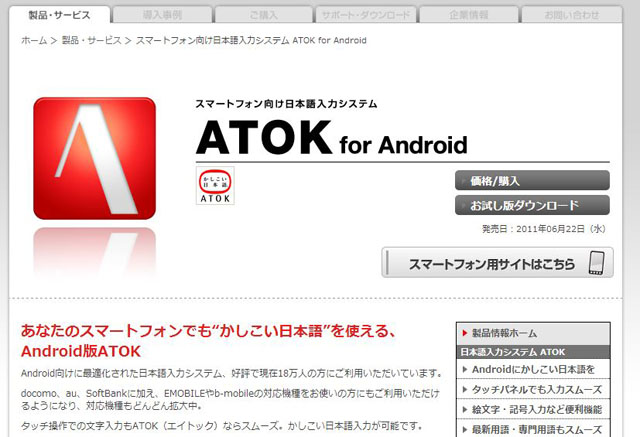Click the ATOK for Android main title
The height and width of the screenshot is (437, 640).
coord(331,138)
